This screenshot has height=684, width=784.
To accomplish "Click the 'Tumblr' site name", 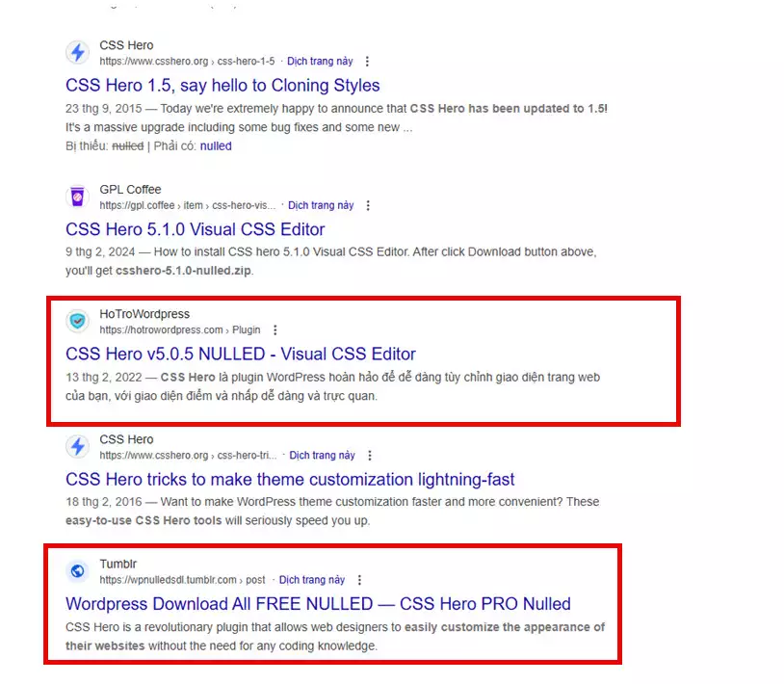I will (x=118, y=564).
